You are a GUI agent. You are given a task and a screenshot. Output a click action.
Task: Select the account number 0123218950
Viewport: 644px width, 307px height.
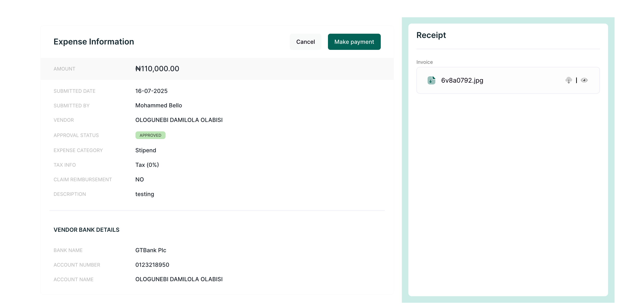152,265
